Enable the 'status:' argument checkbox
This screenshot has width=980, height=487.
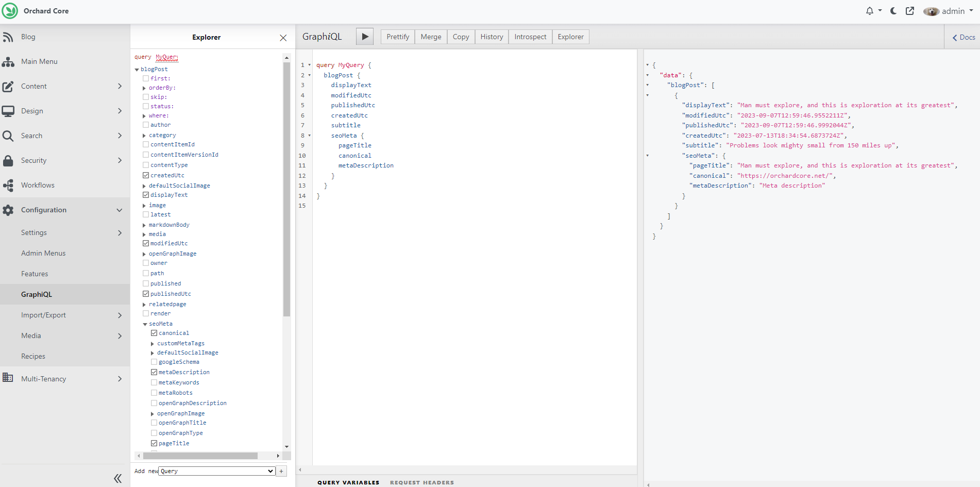pos(146,106)
